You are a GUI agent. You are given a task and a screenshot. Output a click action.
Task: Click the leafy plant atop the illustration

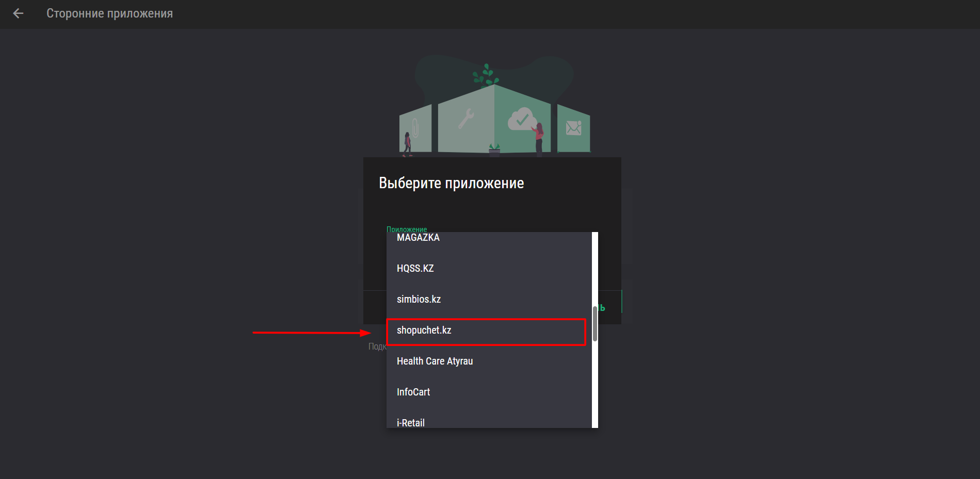tap(486, 75)
